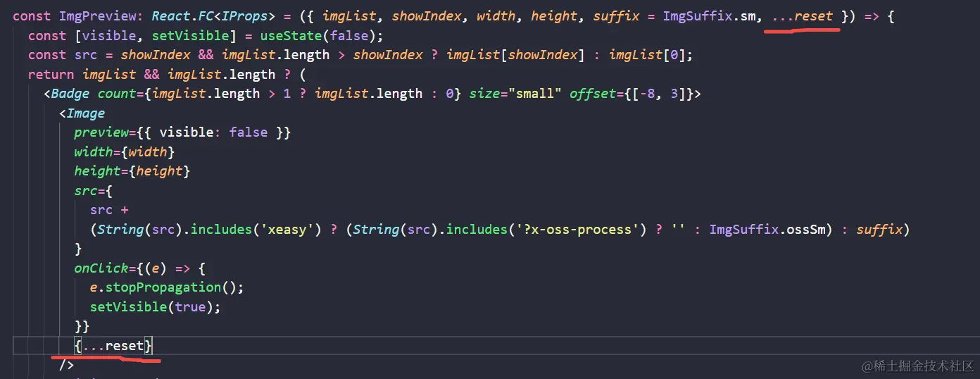Click the width={width} line
Image resolution: width=980 pixels, height=379 pixels.
[x=124, y=151]
